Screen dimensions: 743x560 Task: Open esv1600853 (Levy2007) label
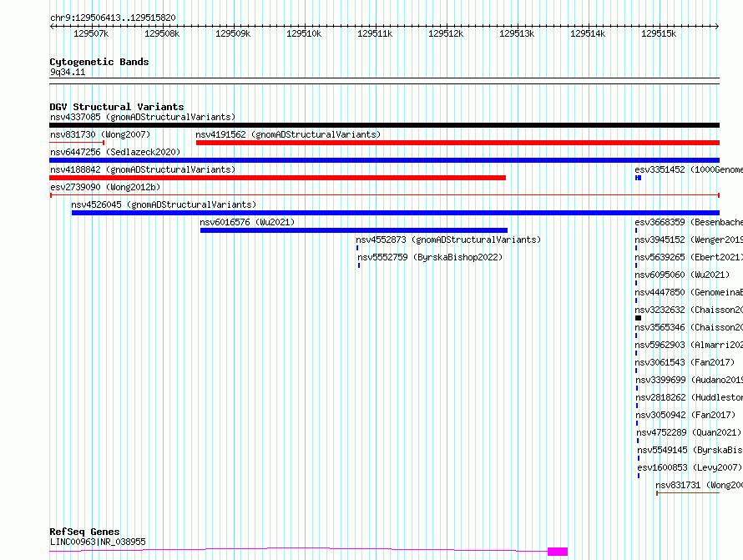(690, 467)
